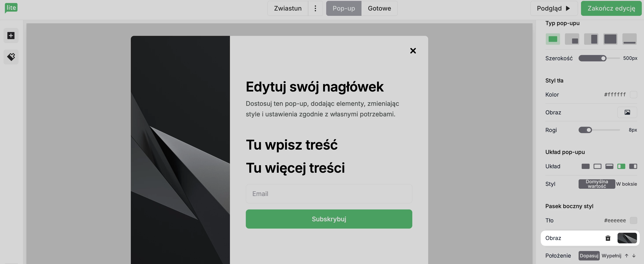This screenshot has width=644, height=264.
Task: Click the Podgląd preview button
Action: pyautogui.click(x=553, y=8)
